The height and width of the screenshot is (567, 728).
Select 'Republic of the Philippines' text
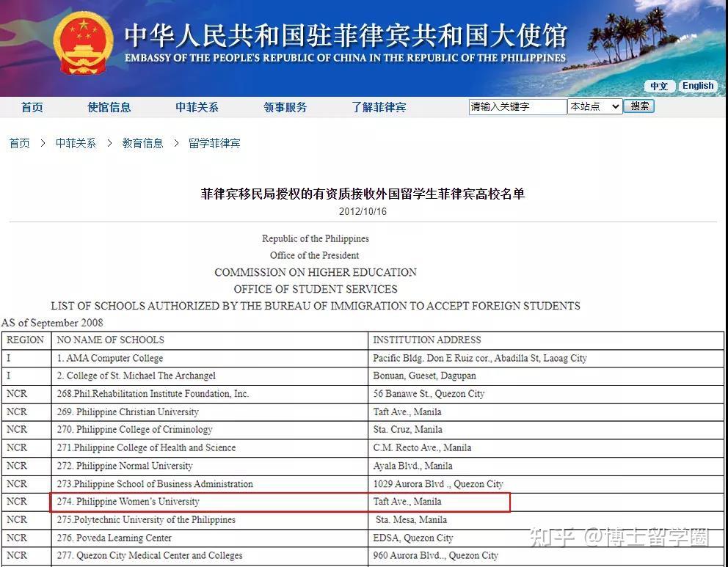316,238
